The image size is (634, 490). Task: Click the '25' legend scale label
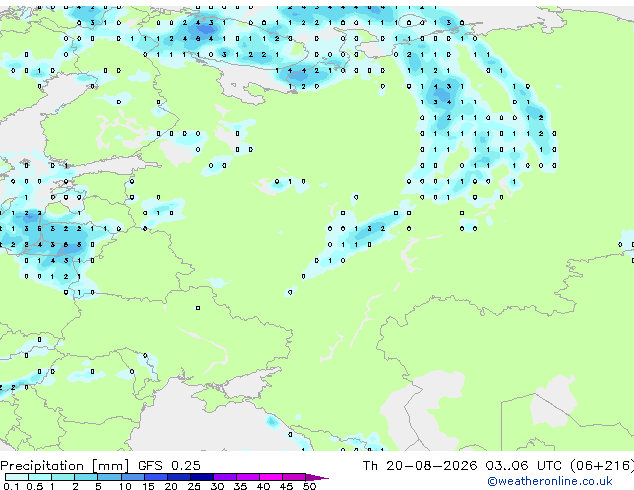(194, 486)
